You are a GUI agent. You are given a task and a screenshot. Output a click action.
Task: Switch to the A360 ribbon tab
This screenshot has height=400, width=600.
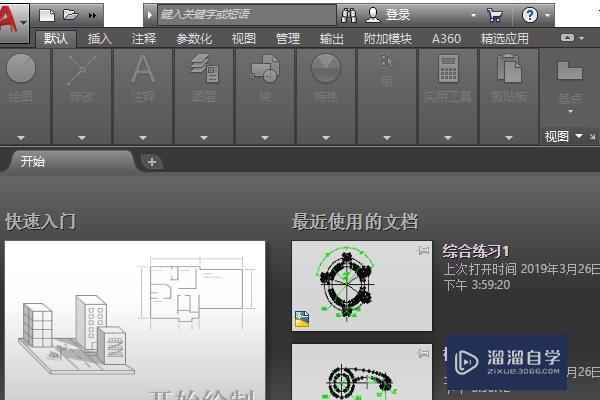coord(446,39)
